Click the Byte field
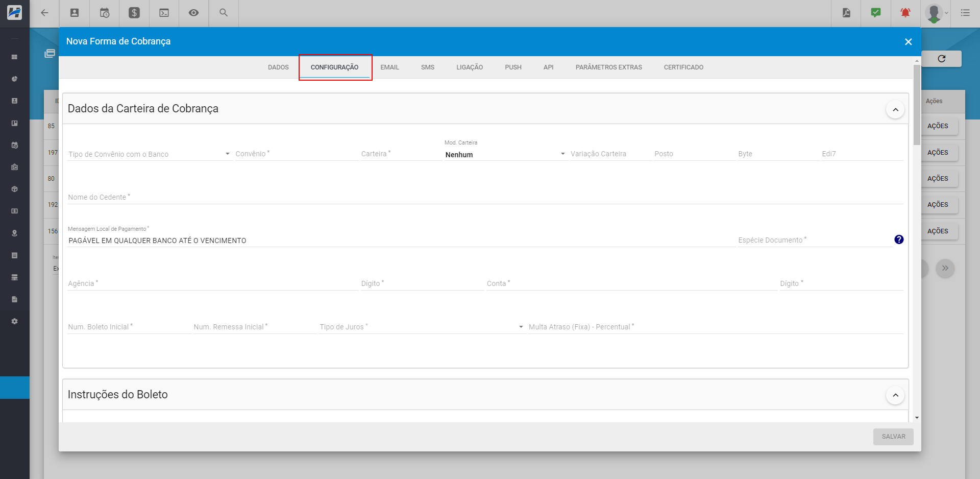The height and width of the screenshot is (479, 980). point(778,154)
